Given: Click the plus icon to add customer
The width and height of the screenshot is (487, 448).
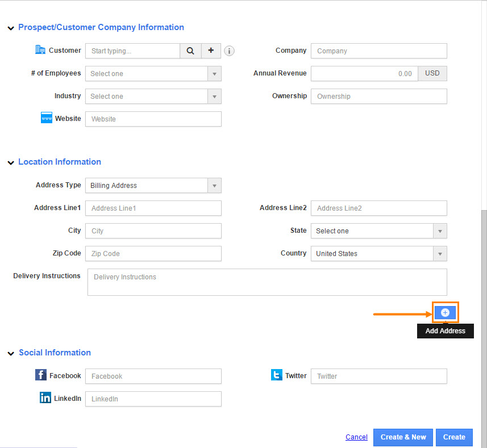Looking at the screenshot, I should [211, 51].
